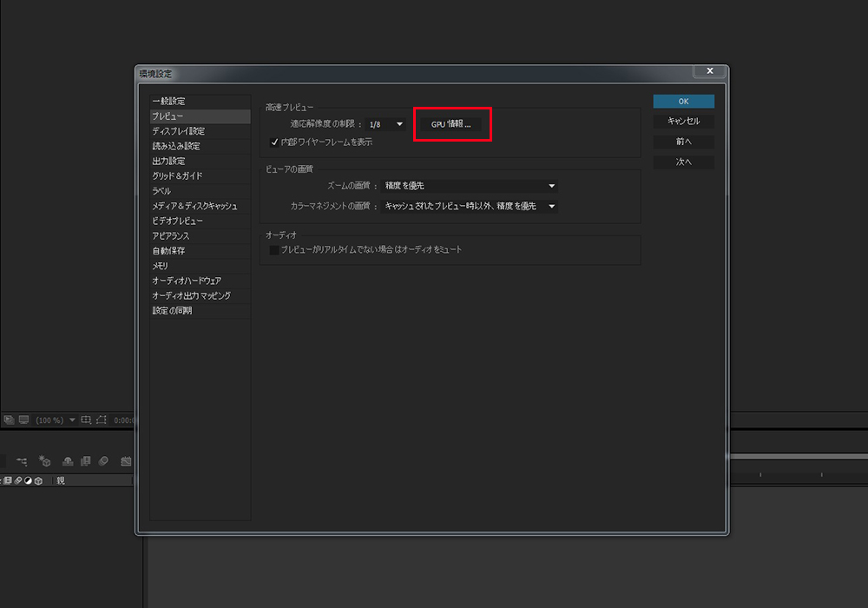Select メディア＆ディスクキャッシュ in the settings list
The width and height of the screenshot is (868, 608).
194,206
